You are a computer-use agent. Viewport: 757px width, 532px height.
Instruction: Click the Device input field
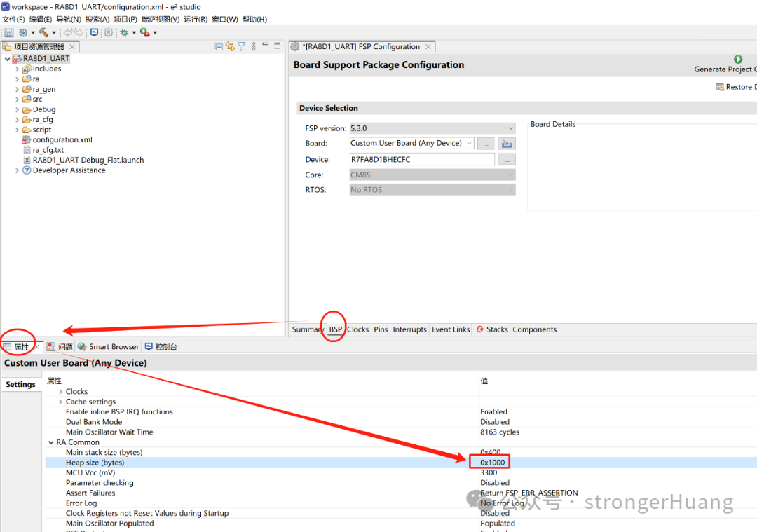[x=422, y=159]
